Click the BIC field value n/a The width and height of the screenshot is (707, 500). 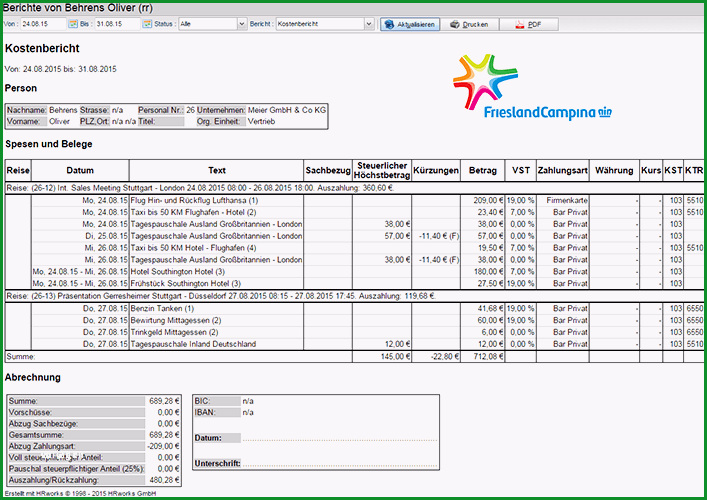point(248,401)
